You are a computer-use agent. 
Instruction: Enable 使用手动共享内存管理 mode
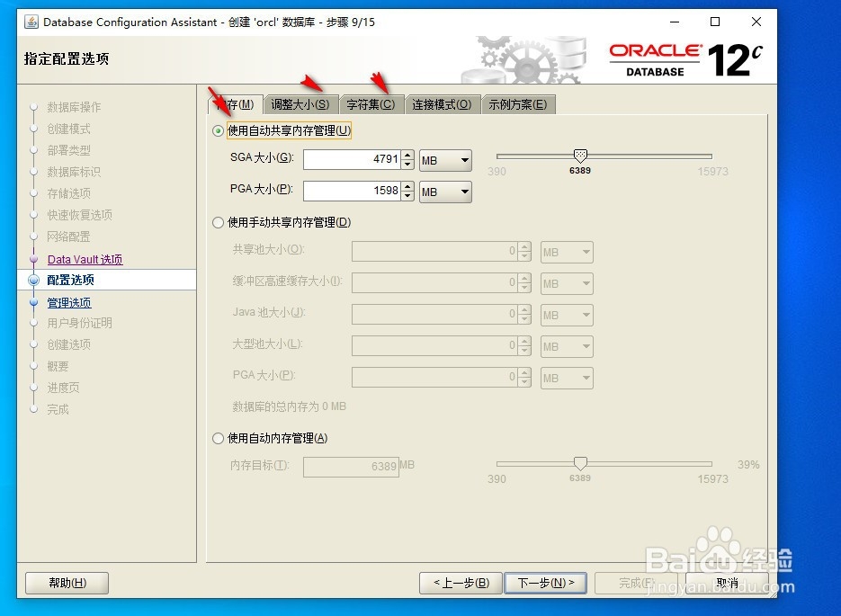tap(217, 222)
